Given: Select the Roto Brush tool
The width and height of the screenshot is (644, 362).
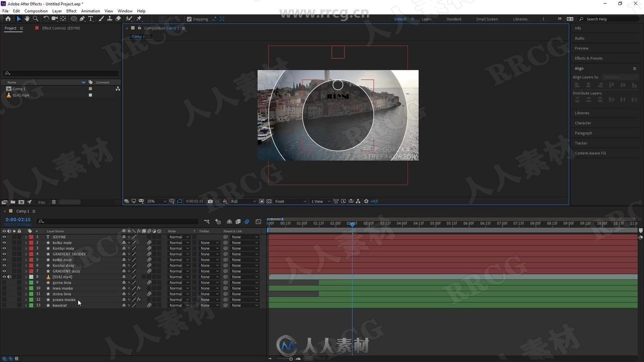Looking at the screenshot, I should point(129,19).
